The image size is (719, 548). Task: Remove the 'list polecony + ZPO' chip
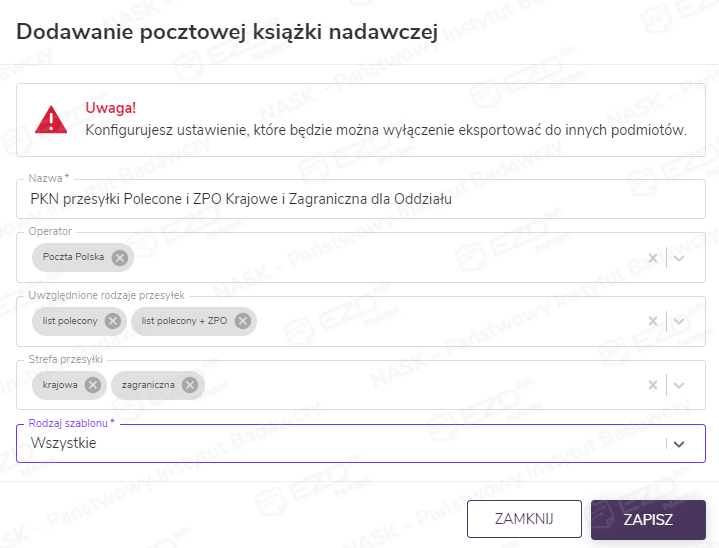pyautogui.click(x=243, y=321)
